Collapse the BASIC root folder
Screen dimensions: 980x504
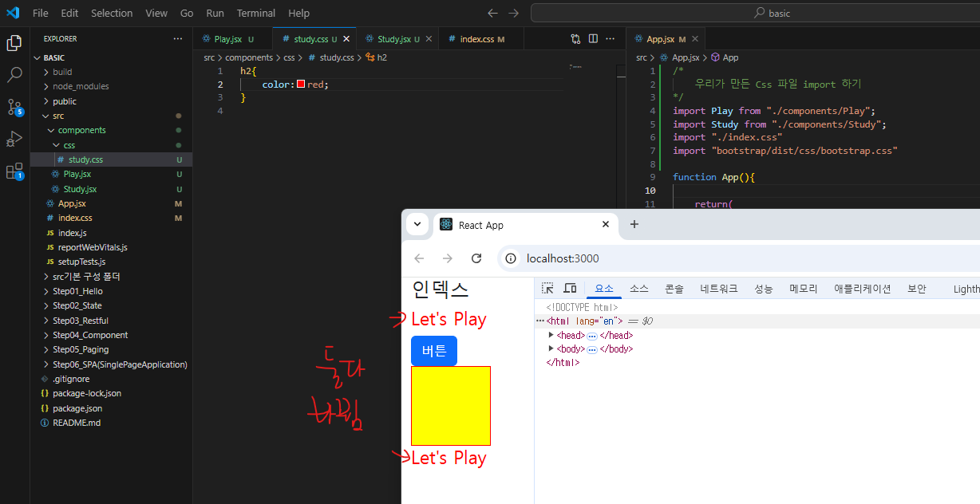pyautogui.click(x=111, y=57)
